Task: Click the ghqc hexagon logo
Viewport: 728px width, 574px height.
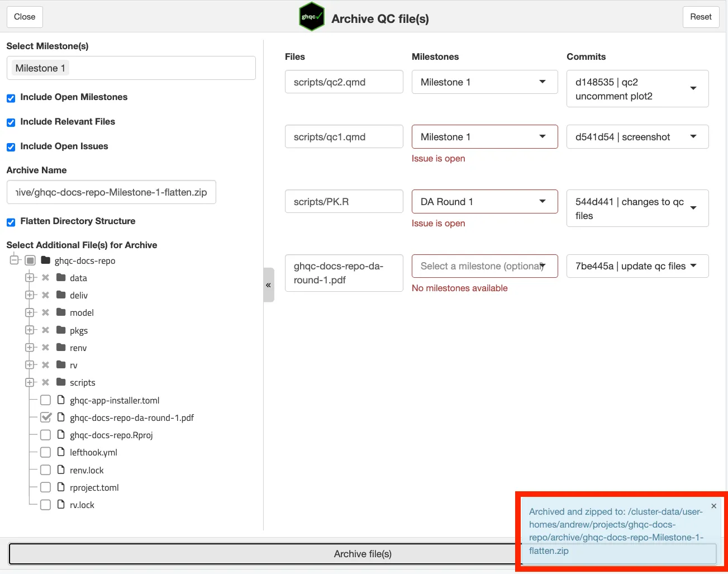Action: [311, 17]
